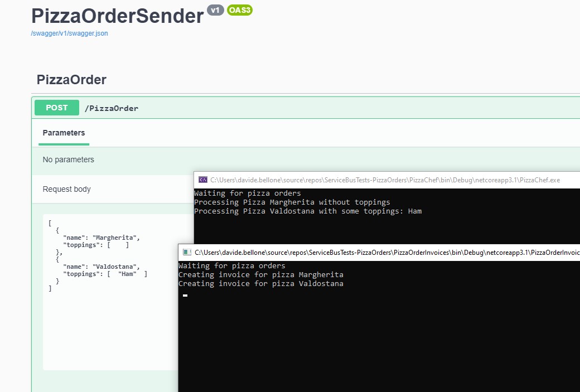Click the PizzaChef.exe console window icon
The height and width of the screenshot is (392, 580).
[x=204, y=180]
